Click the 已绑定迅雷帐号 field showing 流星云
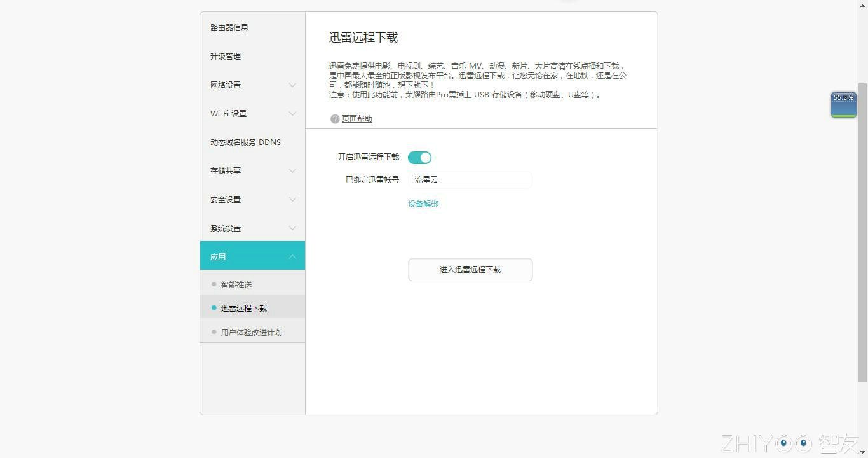Viewport: 868px width, 458px height. tap(470, 180)
